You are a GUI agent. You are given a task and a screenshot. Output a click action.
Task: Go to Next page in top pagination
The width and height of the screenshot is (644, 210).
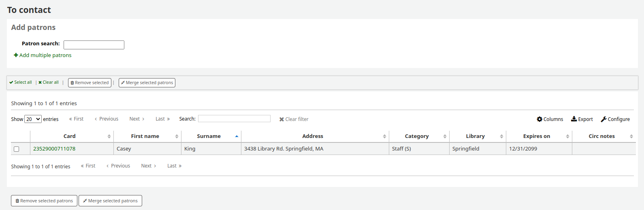[136, 119]
